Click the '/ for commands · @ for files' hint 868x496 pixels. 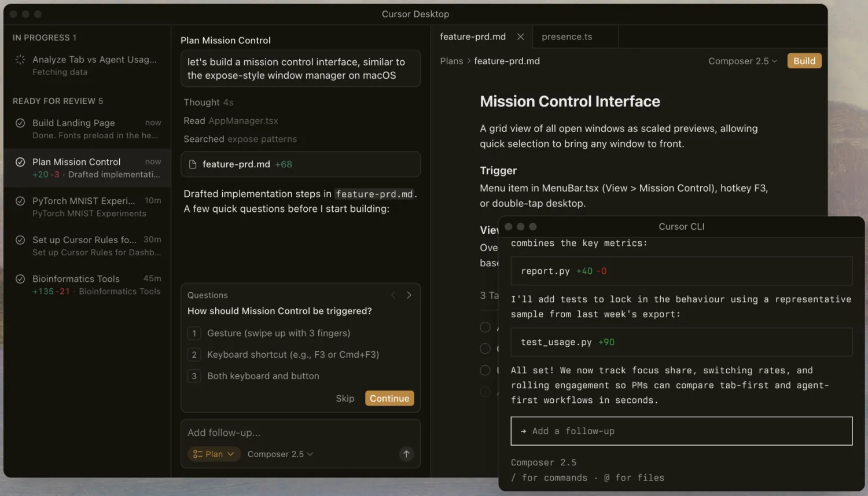(587, 477)
